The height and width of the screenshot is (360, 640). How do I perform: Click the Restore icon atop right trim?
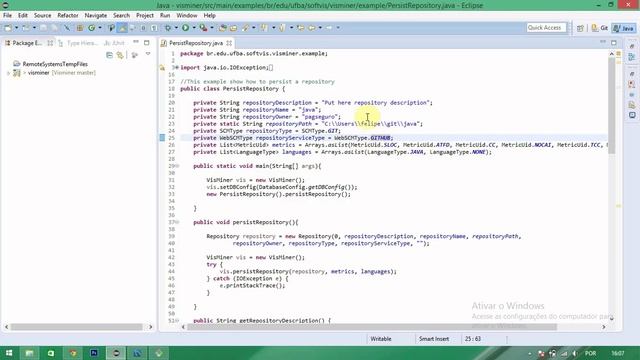click(632, 46)
